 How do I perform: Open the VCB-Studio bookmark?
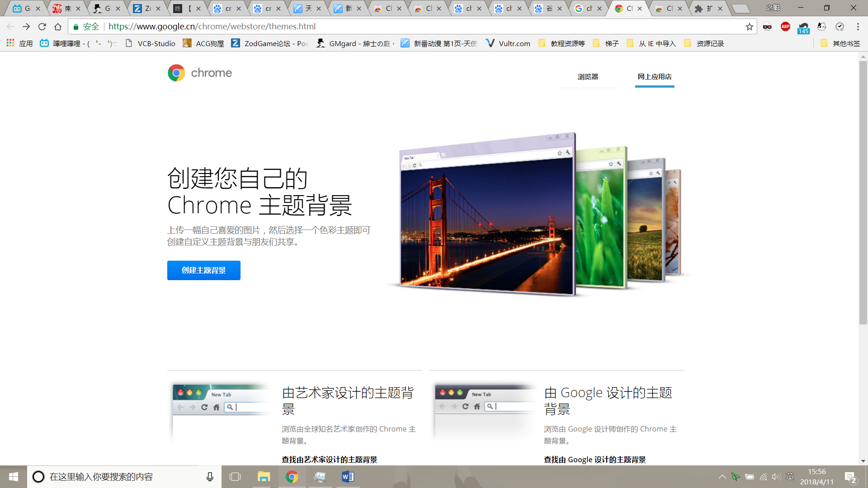pos(150,43)
